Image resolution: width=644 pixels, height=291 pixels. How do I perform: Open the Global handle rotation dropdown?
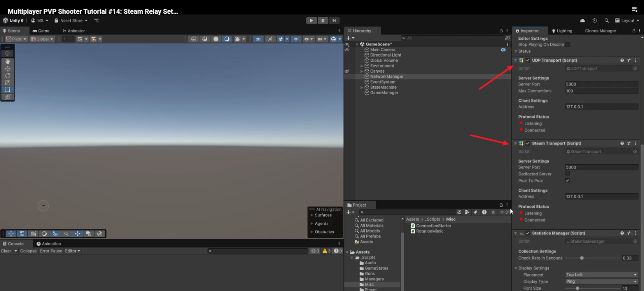coord(42,39)
